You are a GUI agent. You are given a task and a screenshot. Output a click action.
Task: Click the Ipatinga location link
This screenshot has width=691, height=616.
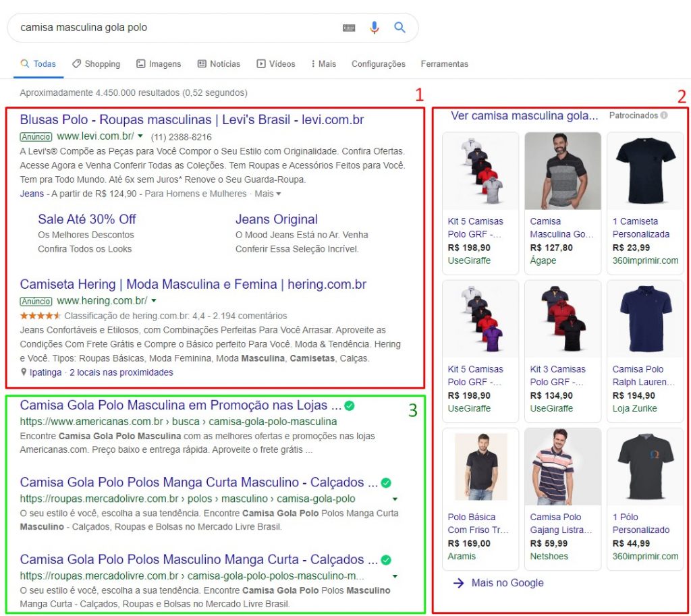click(45, 372)
